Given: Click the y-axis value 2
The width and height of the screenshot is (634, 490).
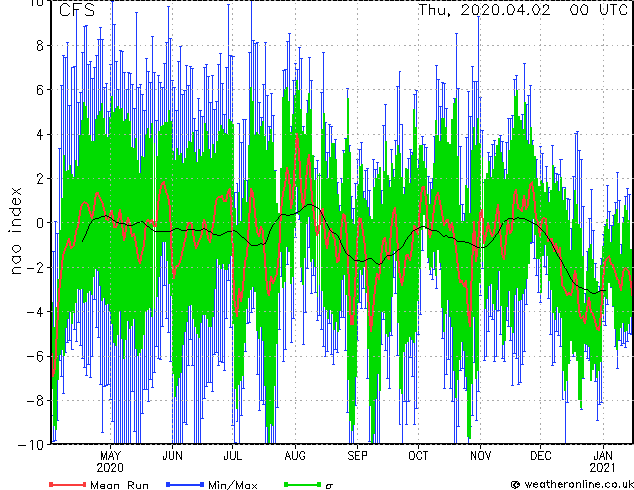Looking at the screenshot, I should [x=40, y=179].
